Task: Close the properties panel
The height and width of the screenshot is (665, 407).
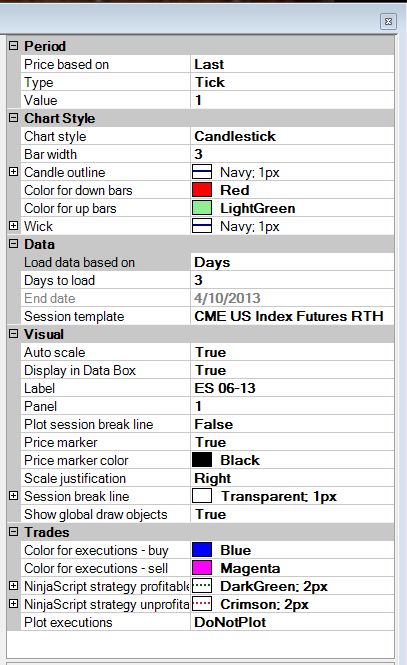Action: [x=388, y=21]
